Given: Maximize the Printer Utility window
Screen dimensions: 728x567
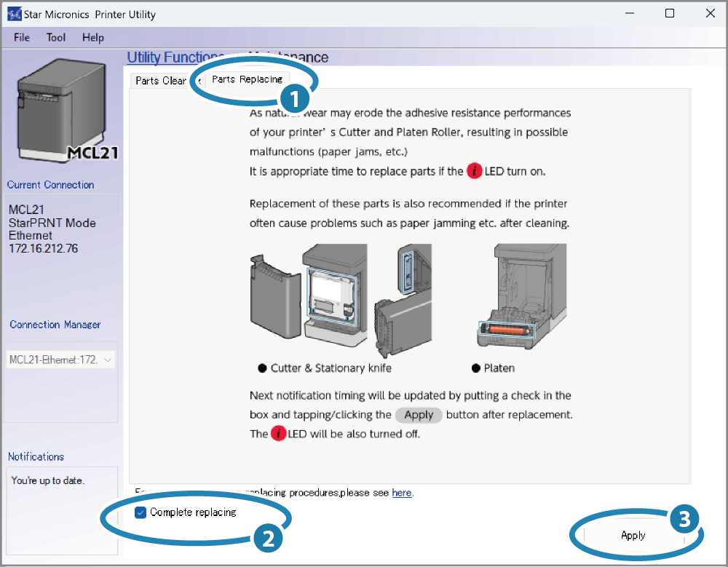Looking at the screenshot, I should (670, 14).
